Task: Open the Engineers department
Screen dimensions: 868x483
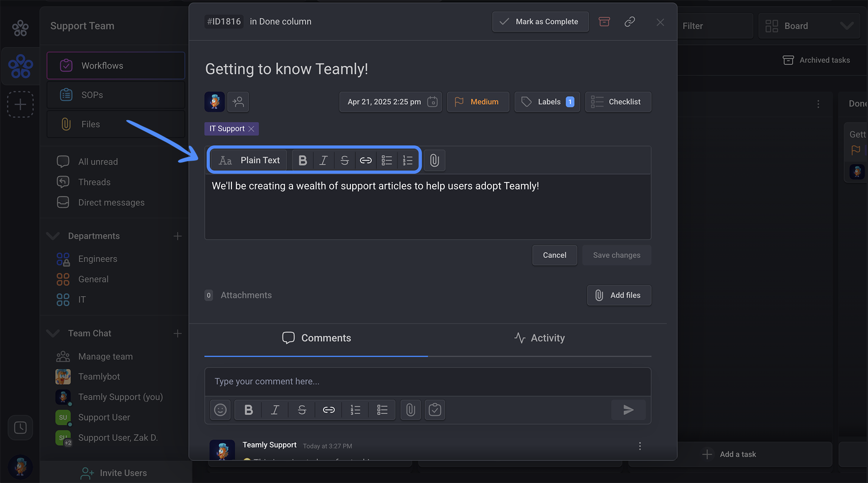Action: (x=98, y=259)
